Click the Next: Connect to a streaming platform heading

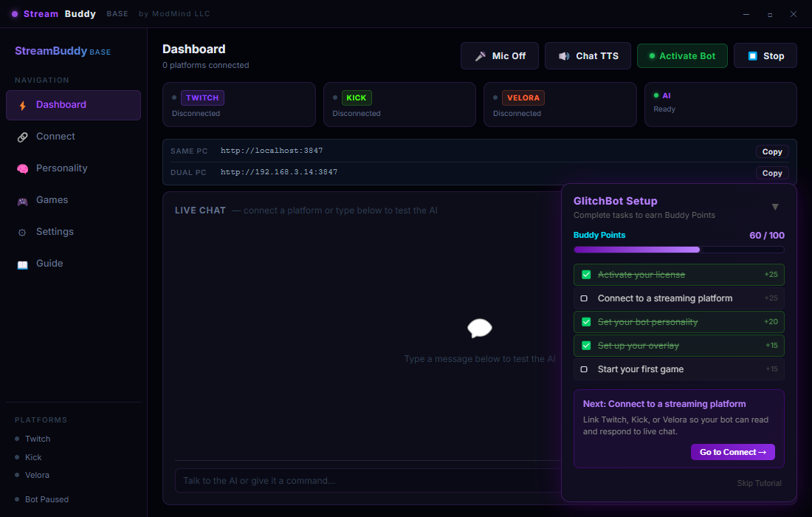[x=664, y=404]
